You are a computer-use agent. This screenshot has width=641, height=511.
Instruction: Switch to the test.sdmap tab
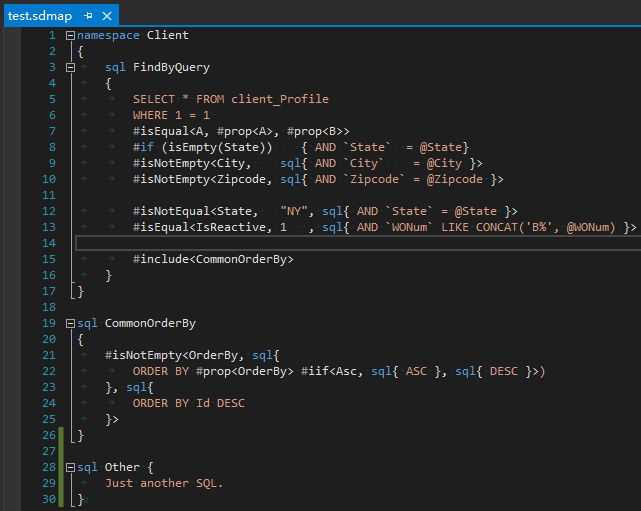pos(39,15)
